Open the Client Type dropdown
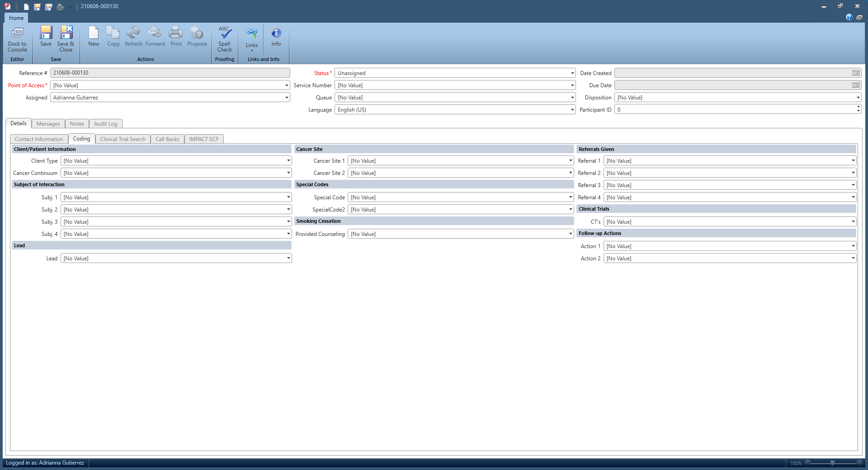This screenshot has height=470, width=868. (x=288, y=161)
